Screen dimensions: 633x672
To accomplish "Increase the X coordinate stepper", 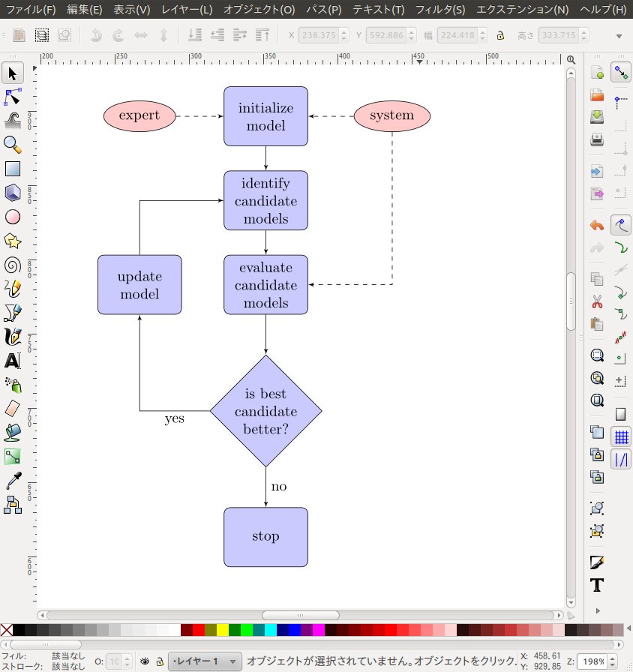I will point(344,32).
